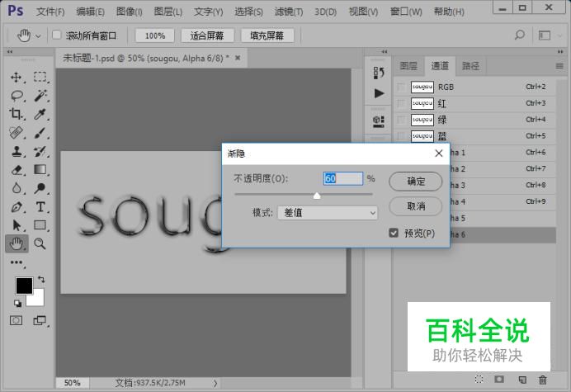Switch to the Paths tab
Screen dimensions: 571x392
[x=470, y=66]
